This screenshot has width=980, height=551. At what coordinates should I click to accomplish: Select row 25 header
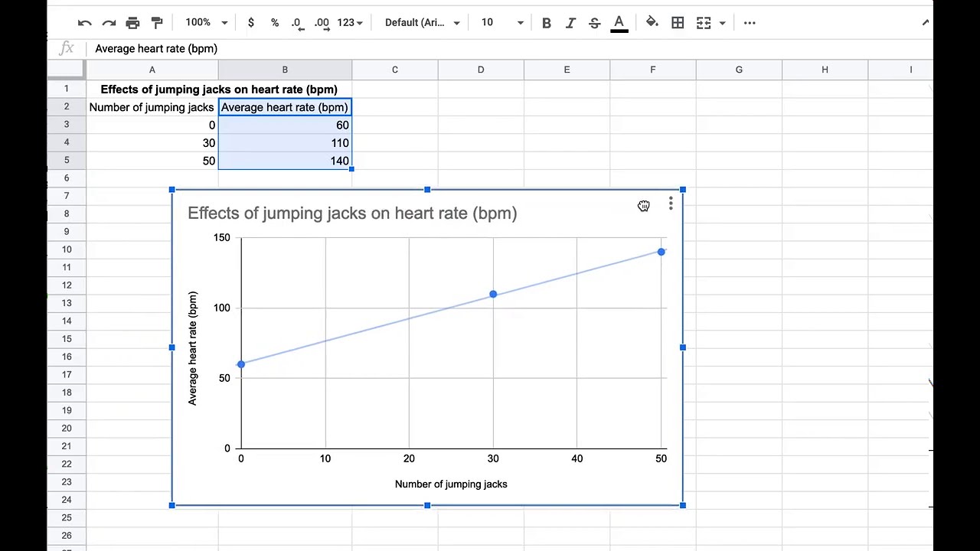(67, 518)
